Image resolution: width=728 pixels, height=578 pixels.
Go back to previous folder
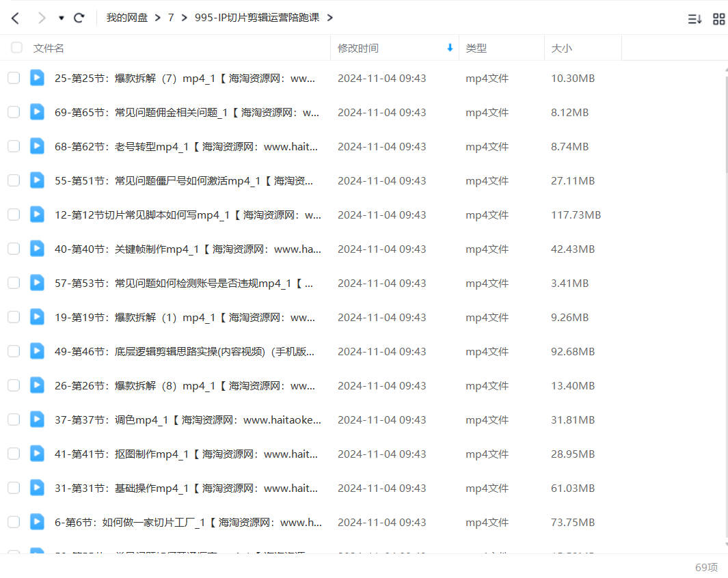[x=15, y=18]
